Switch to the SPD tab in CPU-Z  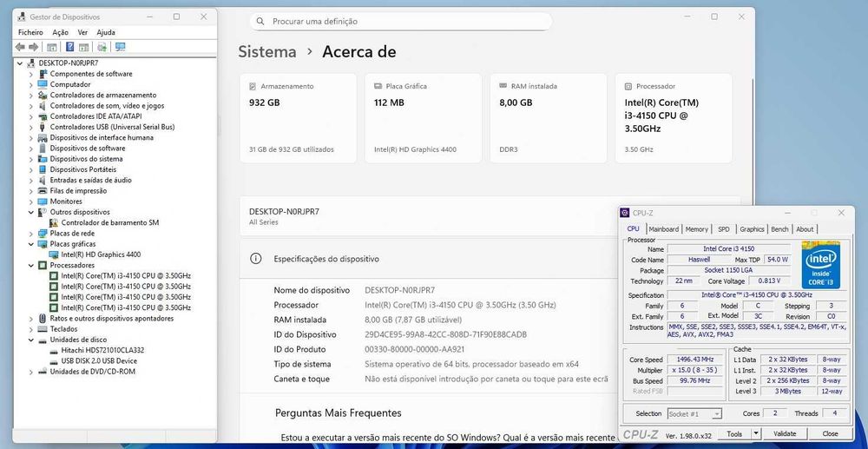point(724,229)
